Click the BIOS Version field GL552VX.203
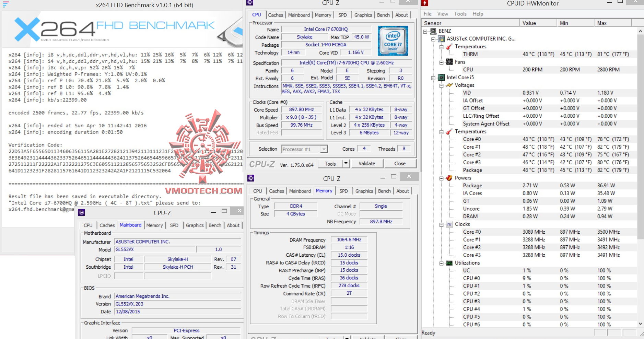 pos(178,304)
